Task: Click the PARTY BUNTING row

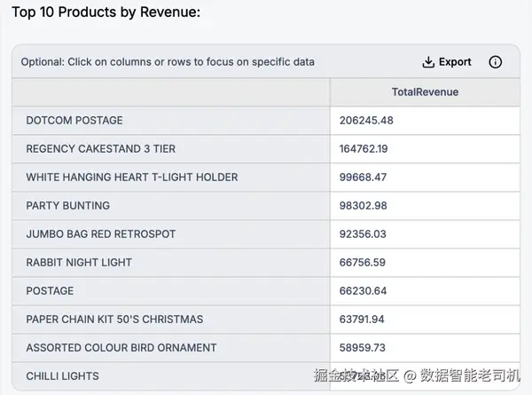Action: click(68, 206)
